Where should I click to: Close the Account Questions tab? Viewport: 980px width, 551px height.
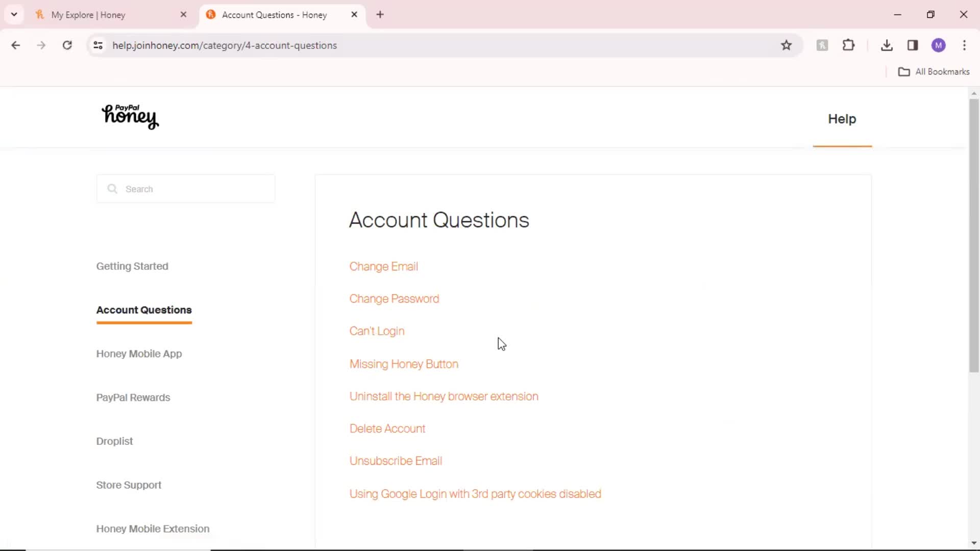[x=354, y=15]
